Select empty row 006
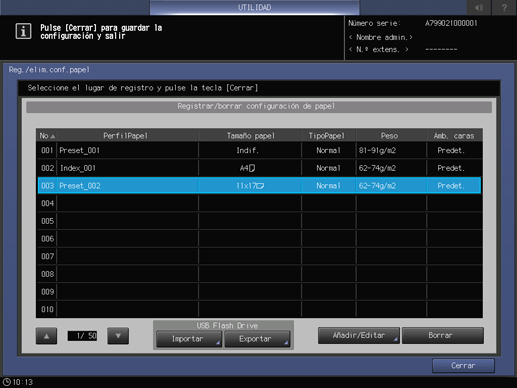This screenshot has width=517, height=388. (259, 239)
